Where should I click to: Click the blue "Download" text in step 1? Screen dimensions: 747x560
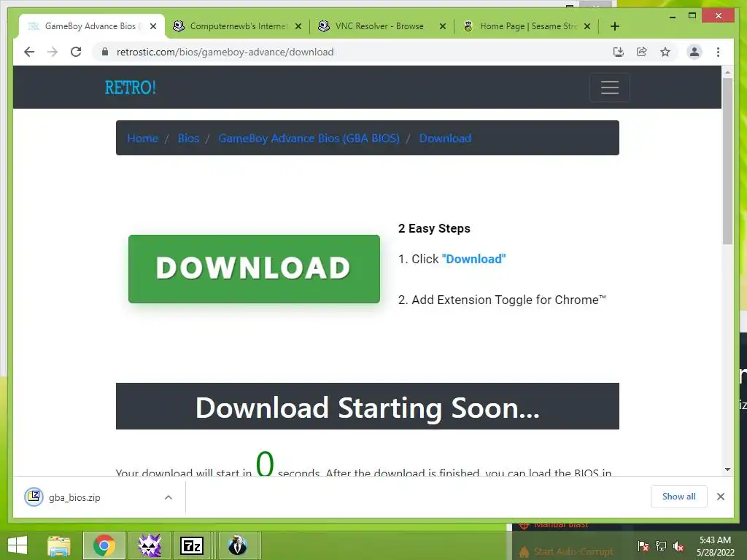tap(473, 259)
